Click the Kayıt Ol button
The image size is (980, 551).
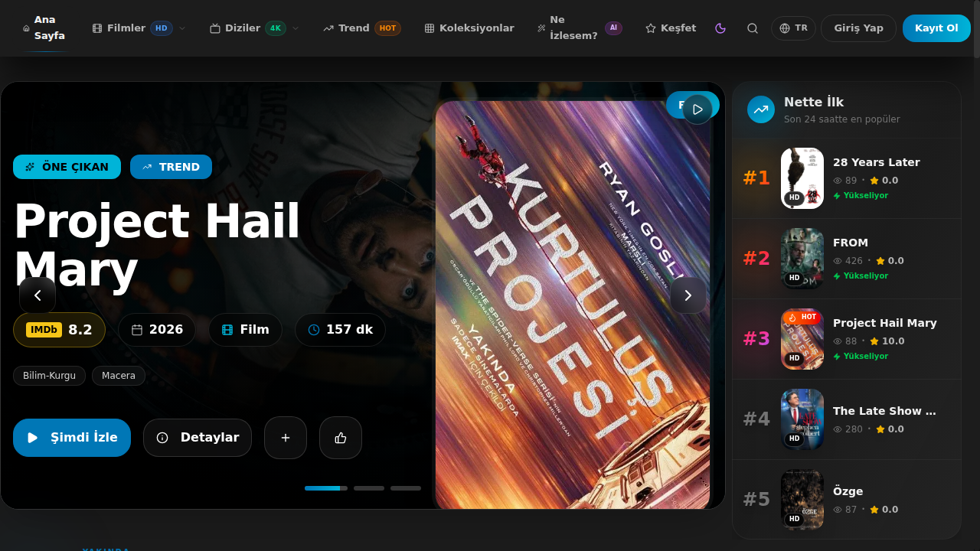936,28
